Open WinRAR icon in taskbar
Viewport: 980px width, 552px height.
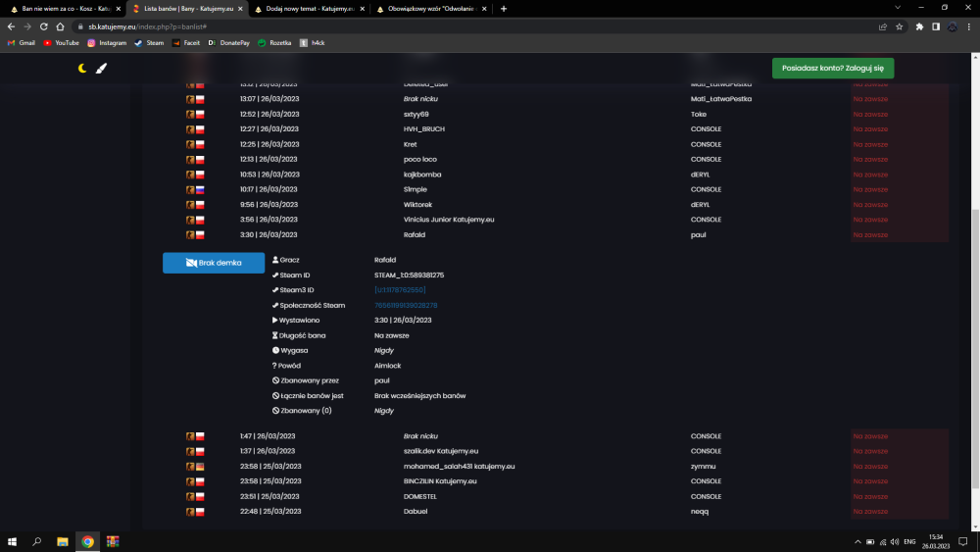[113, 541]
